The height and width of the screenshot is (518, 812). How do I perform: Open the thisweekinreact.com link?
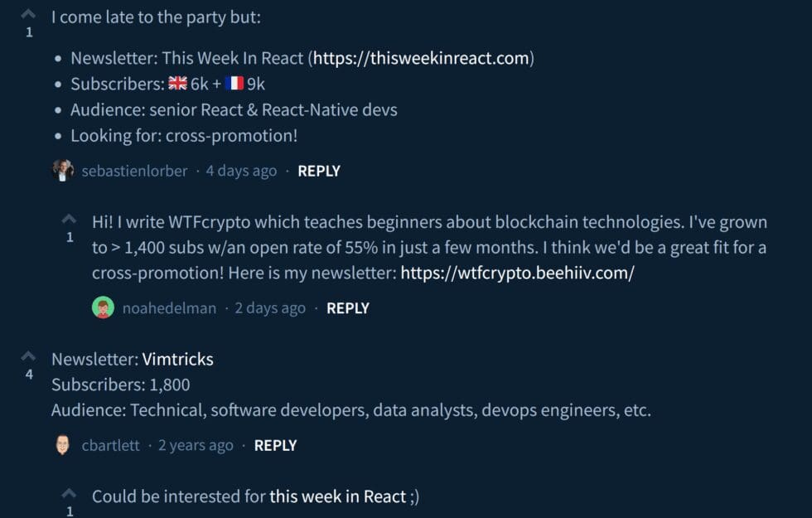(421, 59)
